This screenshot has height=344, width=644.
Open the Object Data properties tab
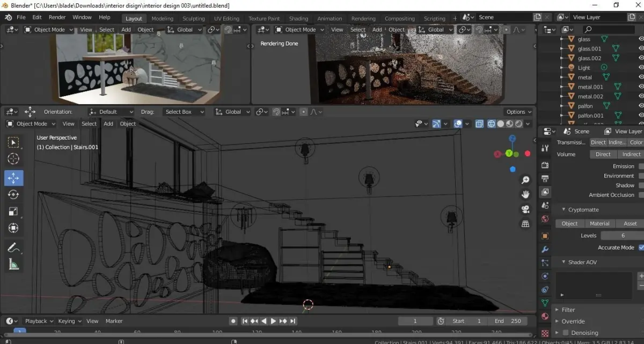(545, 303)
